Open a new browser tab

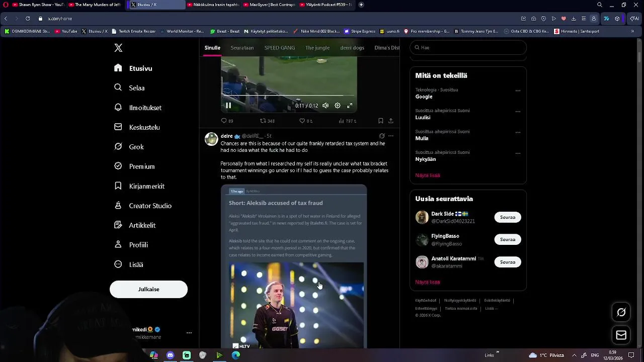tap(361, 5)
